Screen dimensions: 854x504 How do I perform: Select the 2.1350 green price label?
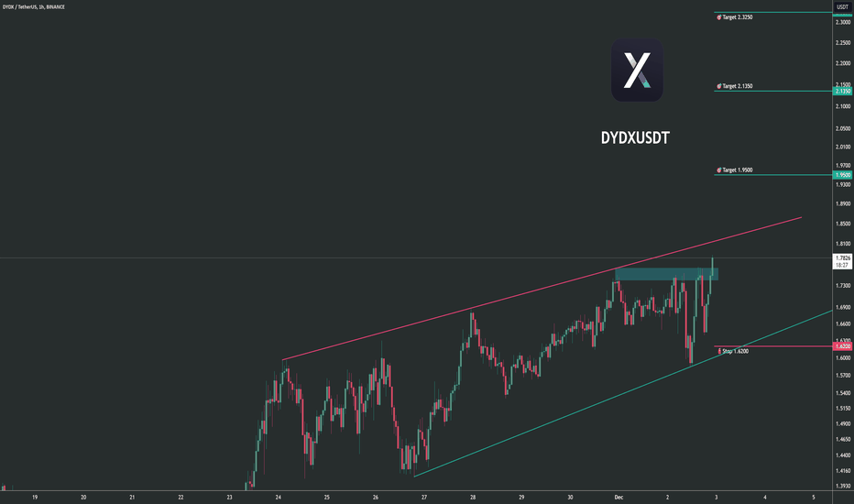pos(843,92)
